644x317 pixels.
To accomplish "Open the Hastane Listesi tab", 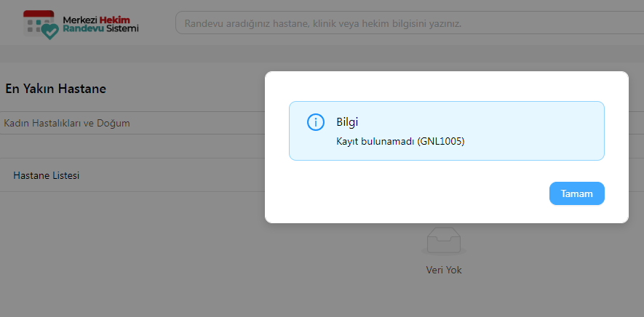I will click(46, 175).
